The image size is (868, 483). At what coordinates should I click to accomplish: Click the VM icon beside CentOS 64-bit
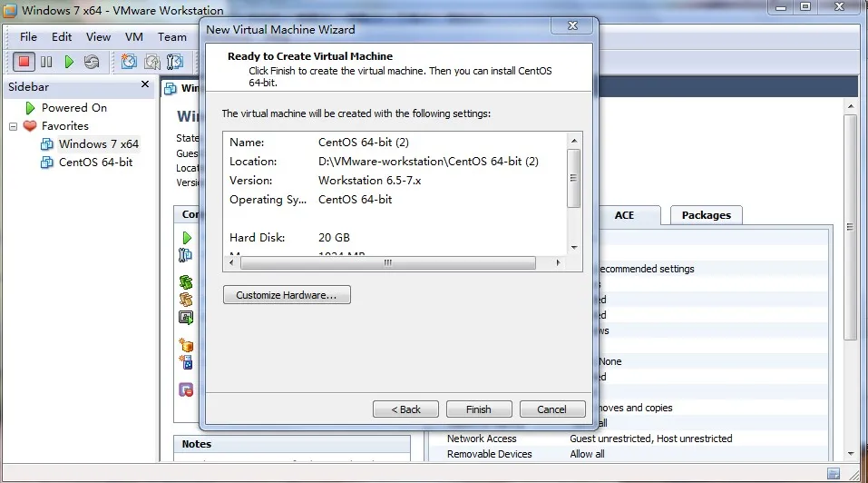(47, 163)
